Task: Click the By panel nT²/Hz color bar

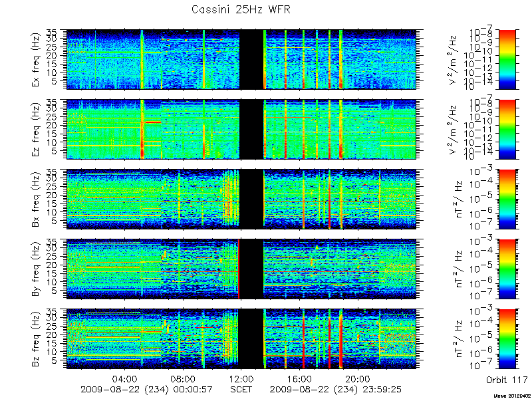Action: pos(507,269)
